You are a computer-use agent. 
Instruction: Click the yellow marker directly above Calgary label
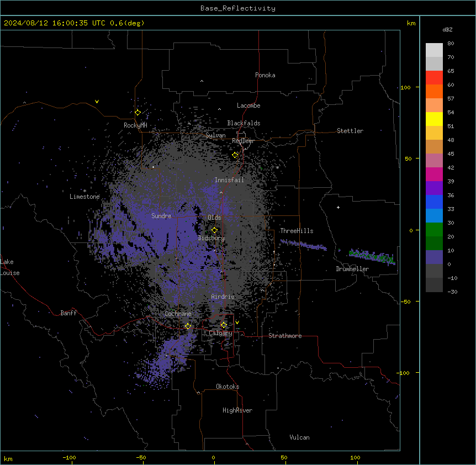(x=224, y=325)
